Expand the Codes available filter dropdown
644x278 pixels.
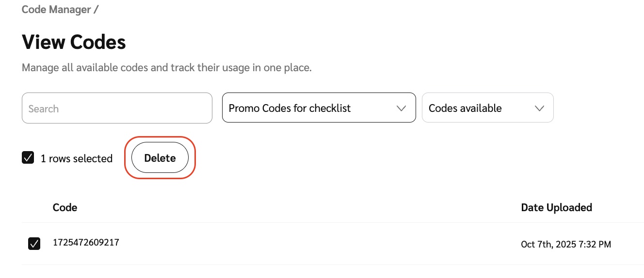click(x=487, y=108)
